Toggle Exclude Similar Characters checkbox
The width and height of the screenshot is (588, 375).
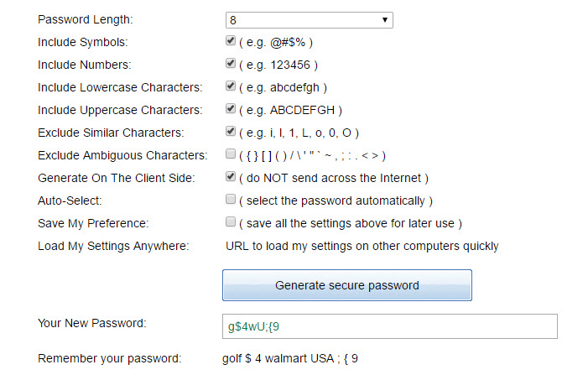tap(231, 132)
